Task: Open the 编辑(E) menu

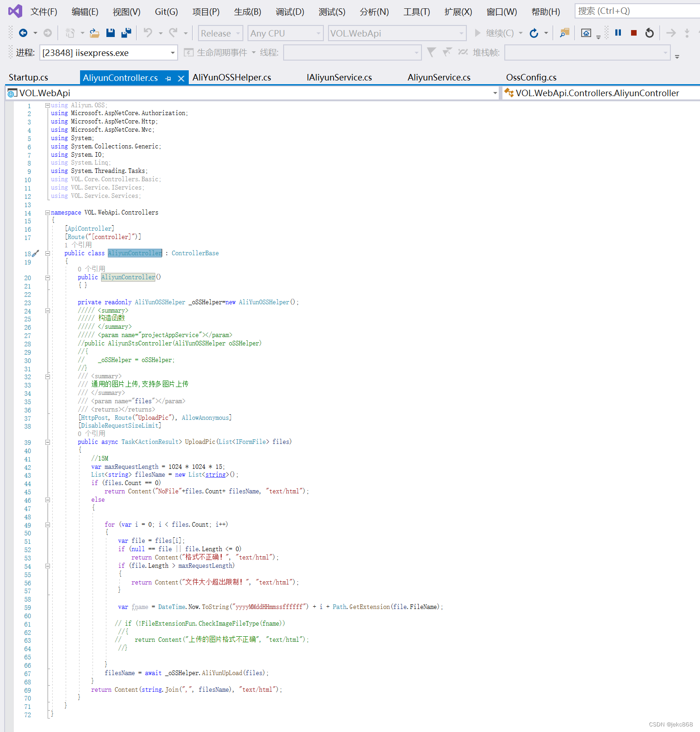Action: click(x=85, y=12)
